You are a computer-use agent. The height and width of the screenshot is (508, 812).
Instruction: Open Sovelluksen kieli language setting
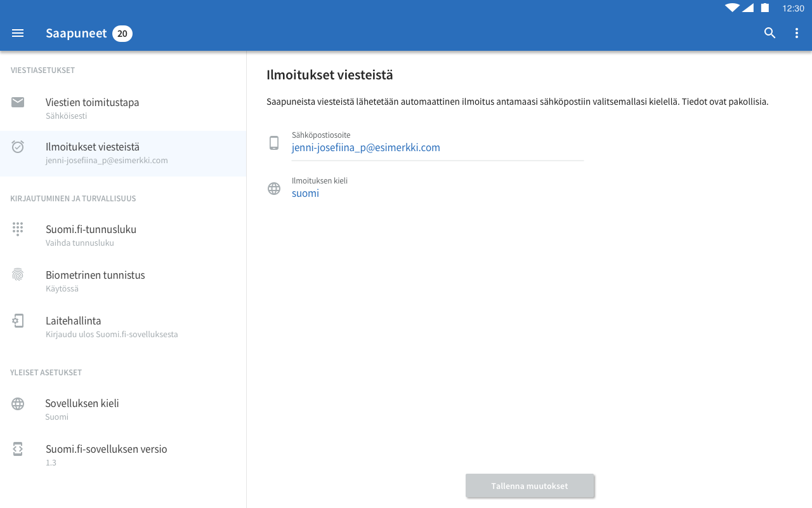pyautogui.click(x=82, y=409)
